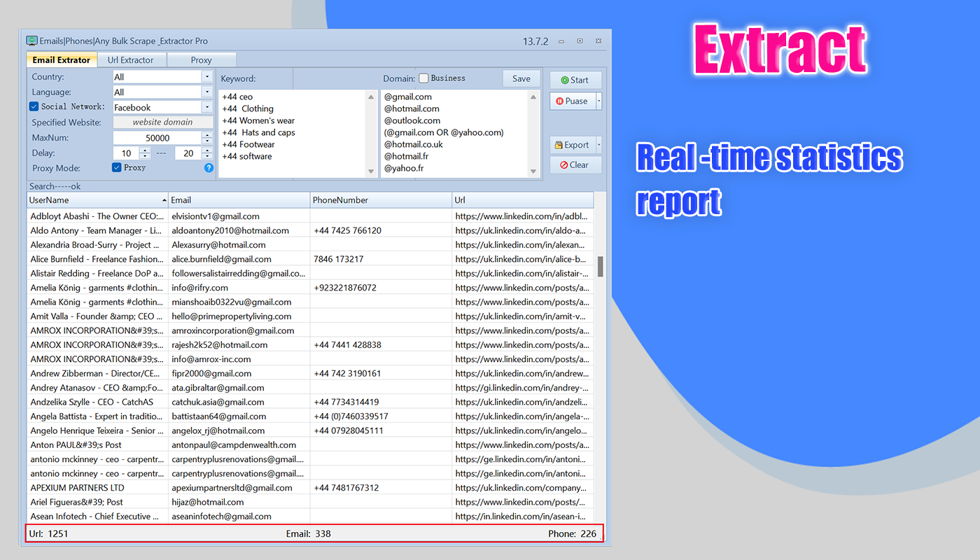Select domain '@yahoo.fr'

click(403, 168)
